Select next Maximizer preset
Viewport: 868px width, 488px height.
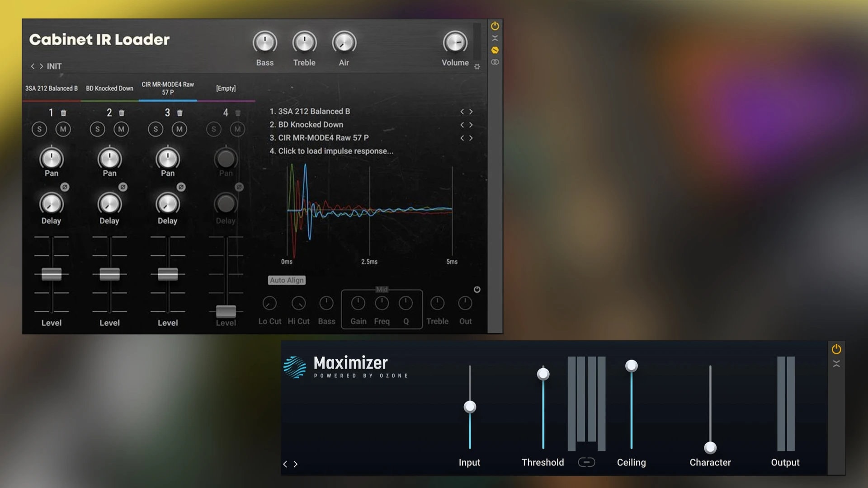click(x=296, y=464)
